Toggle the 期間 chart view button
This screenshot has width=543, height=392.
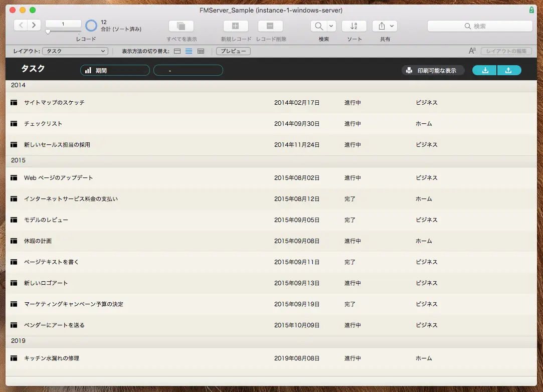tap(114, 70)
